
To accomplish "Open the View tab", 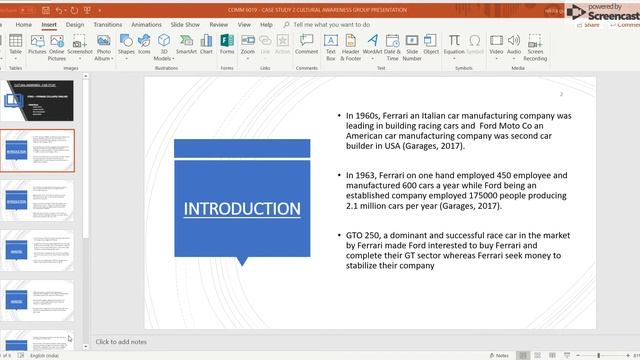I will pos(244,24).
